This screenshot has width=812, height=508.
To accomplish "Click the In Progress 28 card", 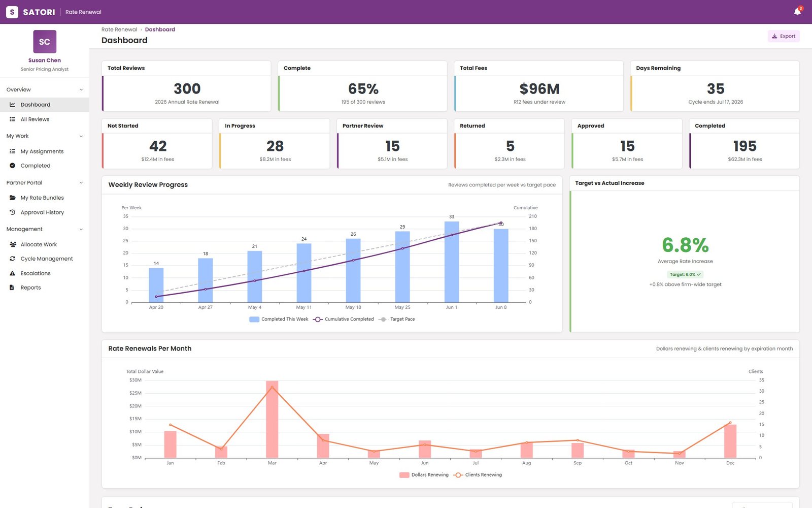I will pyautogui.click(x=275, y=144).
